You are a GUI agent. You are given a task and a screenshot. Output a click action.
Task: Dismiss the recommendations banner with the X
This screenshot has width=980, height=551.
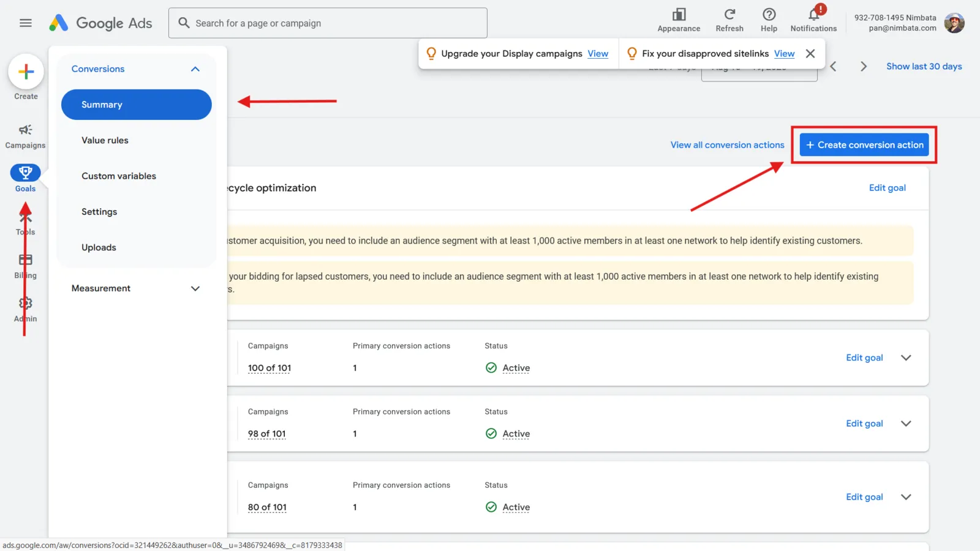coord(810,53)
